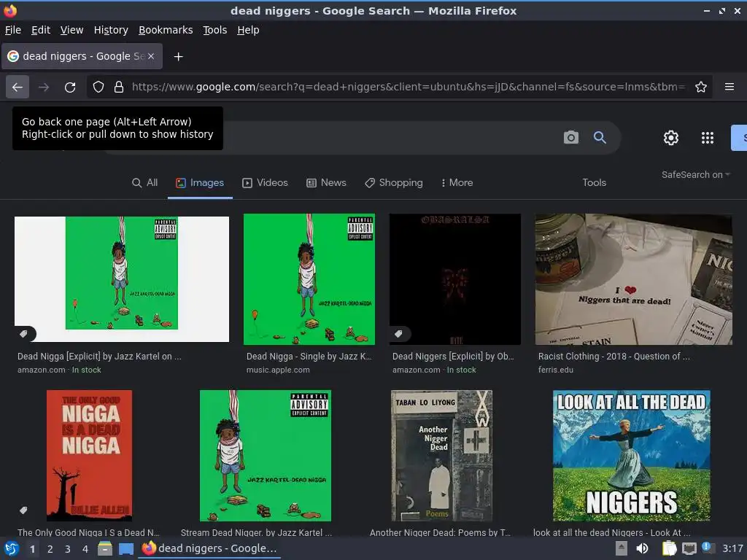This screenshot has height=560, width=747.
Task: Open the clipboard manager tray icon
Action: point(669,548)
